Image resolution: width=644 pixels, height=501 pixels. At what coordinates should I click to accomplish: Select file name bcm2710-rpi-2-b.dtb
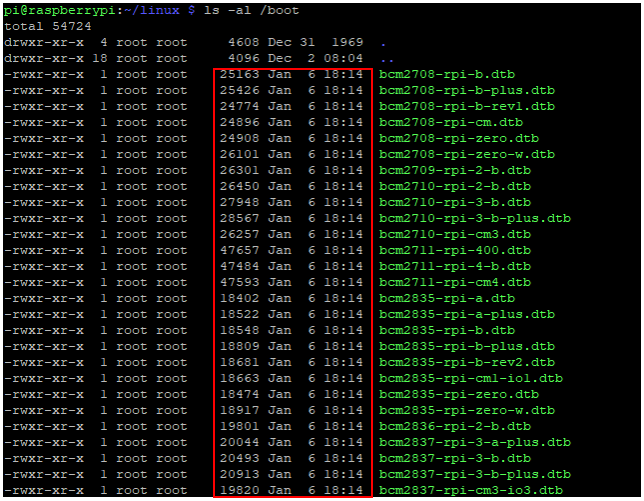coord(455,186)
